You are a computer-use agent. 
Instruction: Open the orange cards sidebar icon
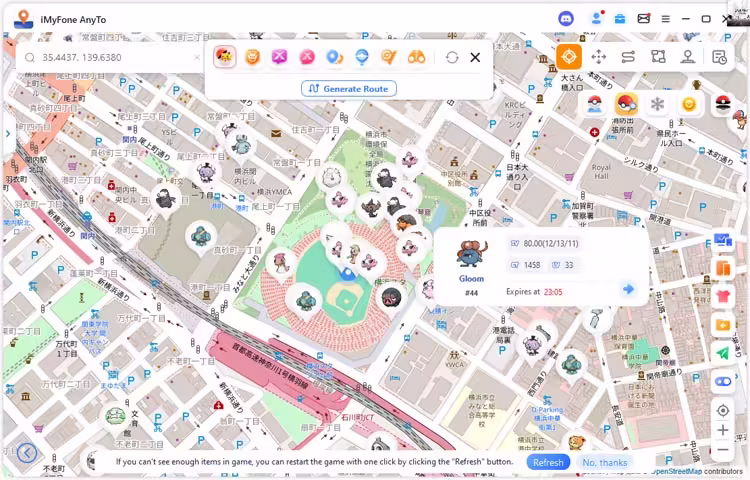(723, 268)
